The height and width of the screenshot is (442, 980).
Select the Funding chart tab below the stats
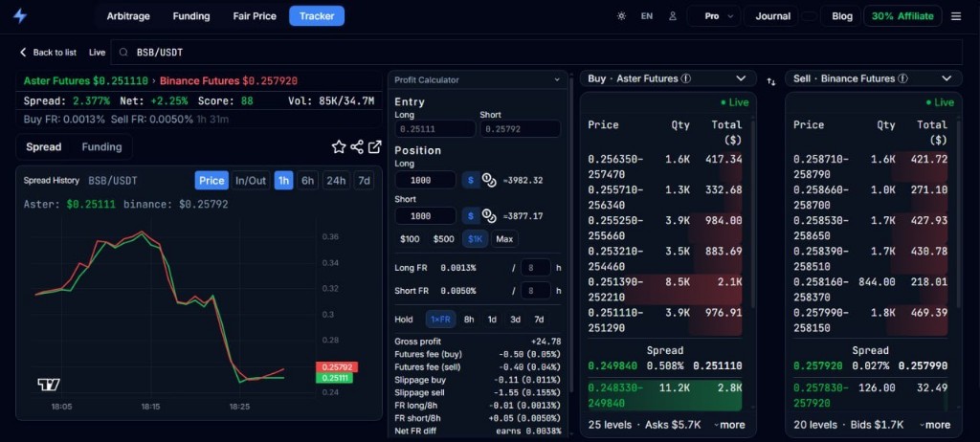pos(101,147)
